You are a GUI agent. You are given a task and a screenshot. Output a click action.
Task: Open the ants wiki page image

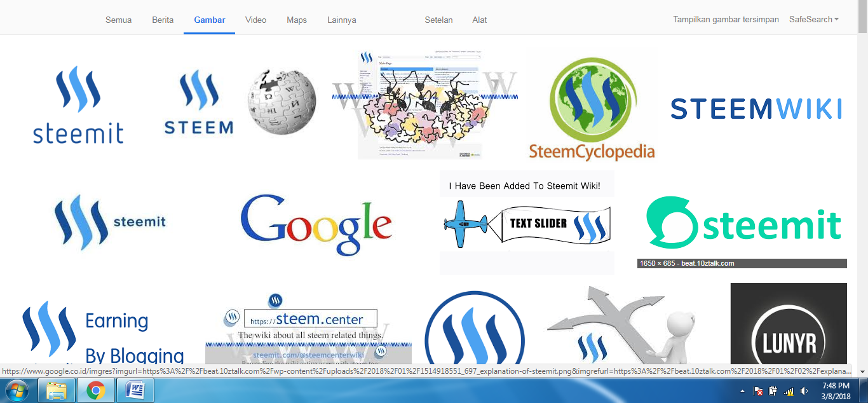point(424,105)
